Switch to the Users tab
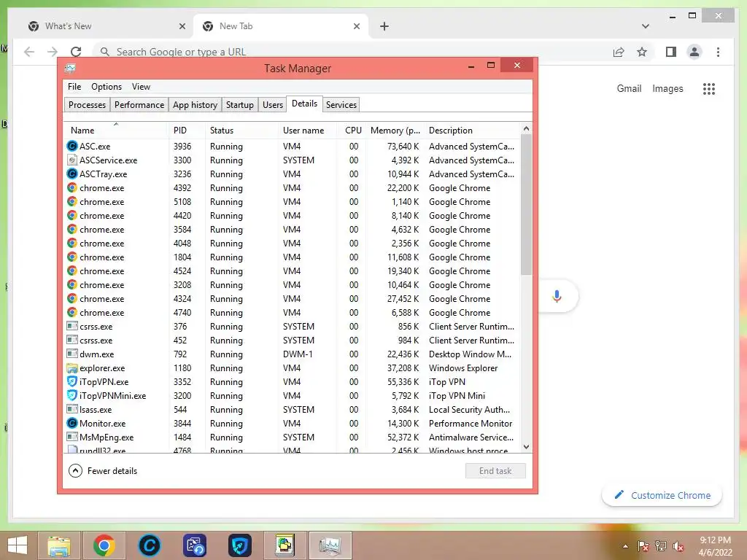 [x=273, y=105]
